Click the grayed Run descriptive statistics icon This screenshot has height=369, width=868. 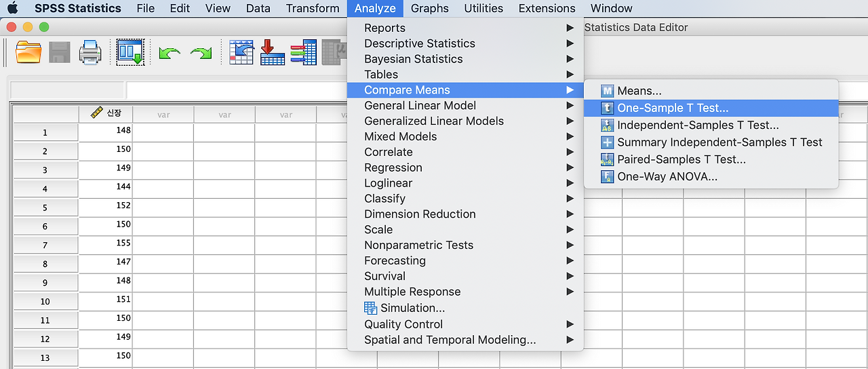(x=334, y=52)
